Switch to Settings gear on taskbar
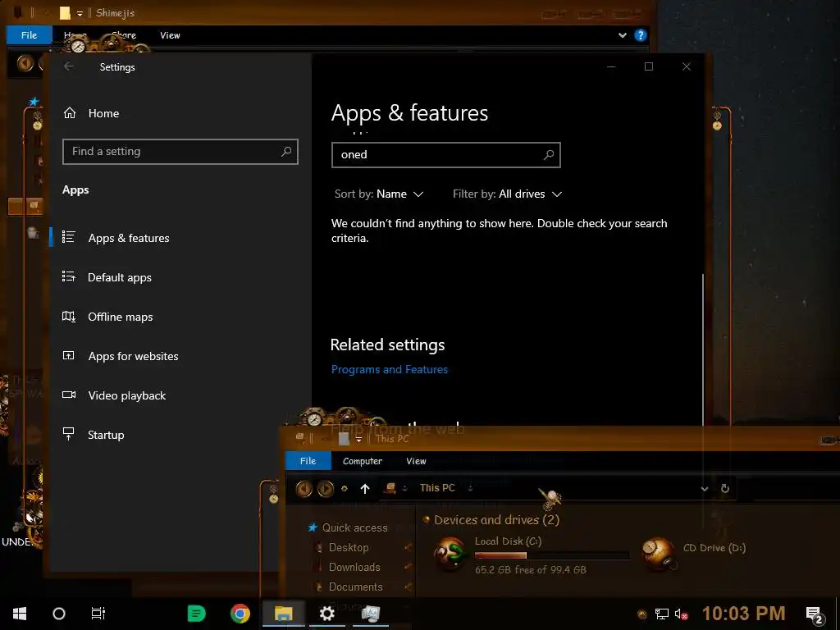The image size is (840, 630). [326, 614]
